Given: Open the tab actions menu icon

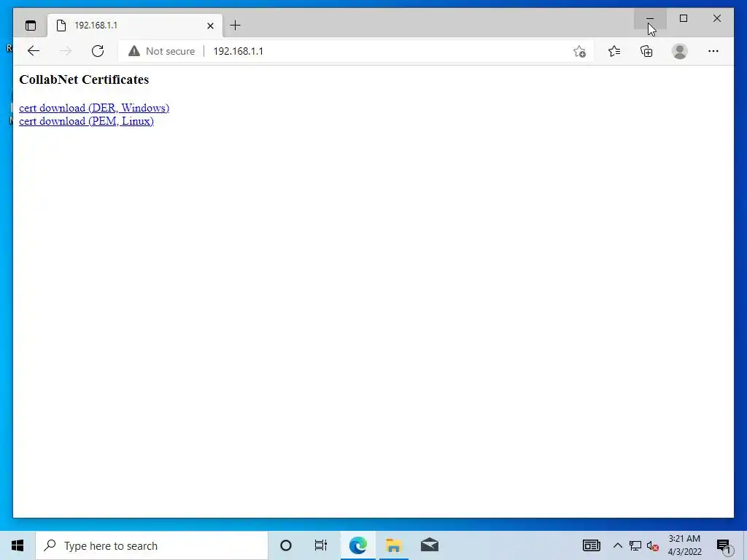Looking at the screenshot, I should tap(31, 26).
